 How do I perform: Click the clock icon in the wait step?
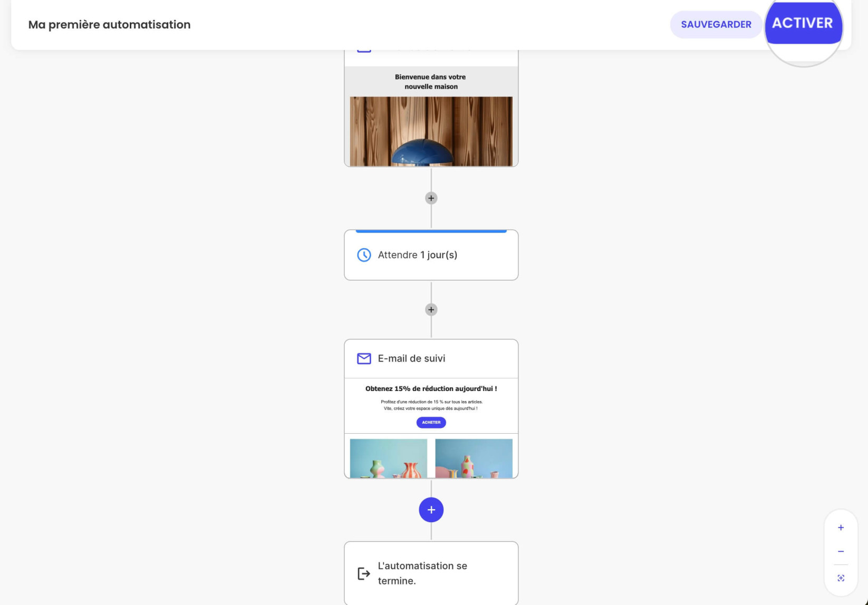pyautogui.click(x=364, y=255)
